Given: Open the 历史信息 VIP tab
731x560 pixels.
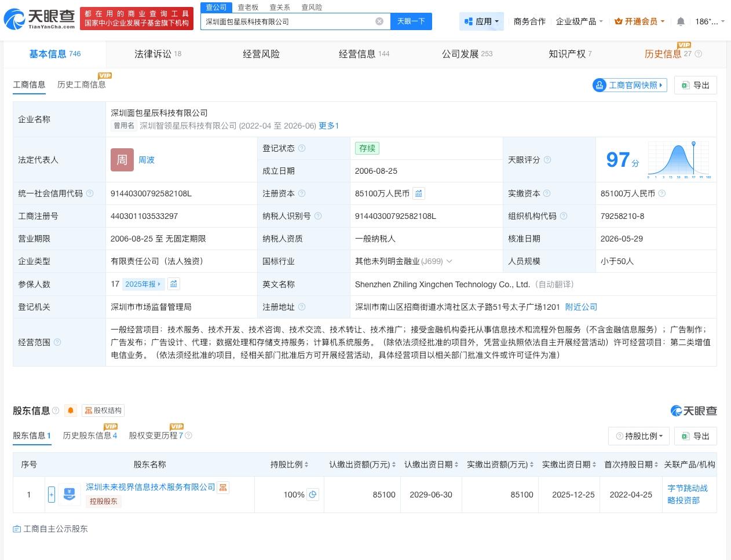Looking at the screenshot, I should pyautogui.click(x=668, y=54).
